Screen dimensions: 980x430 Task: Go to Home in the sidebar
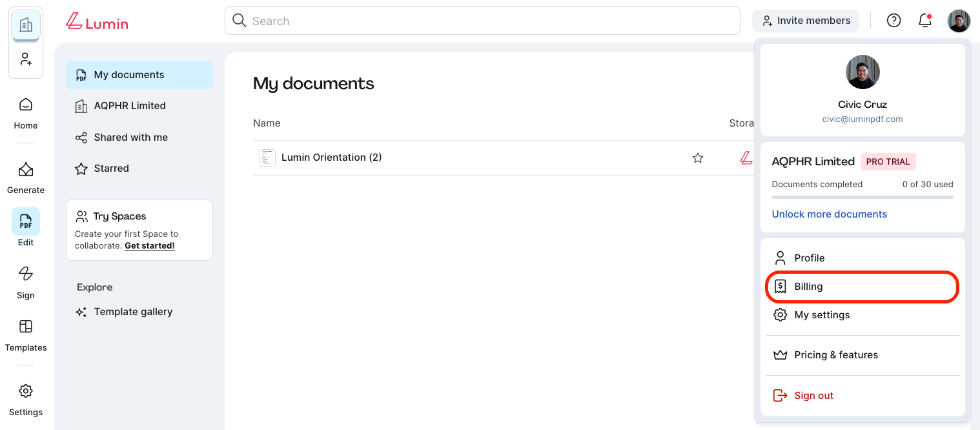26,113
